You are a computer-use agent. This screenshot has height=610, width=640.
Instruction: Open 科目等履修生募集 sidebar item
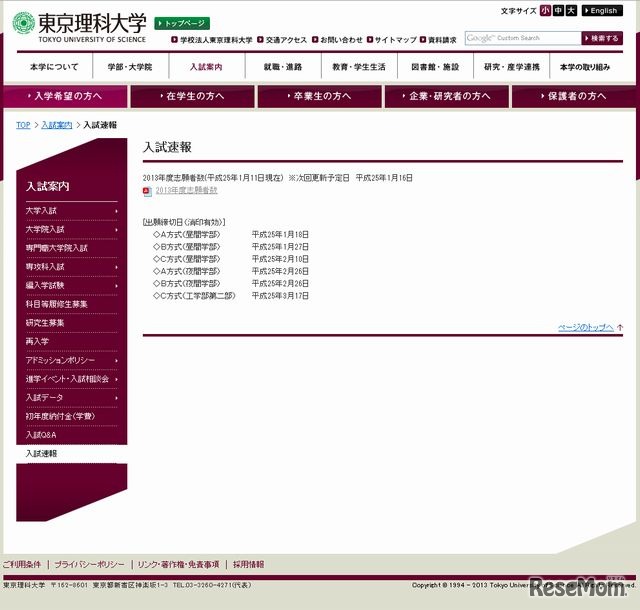point(72,305)
